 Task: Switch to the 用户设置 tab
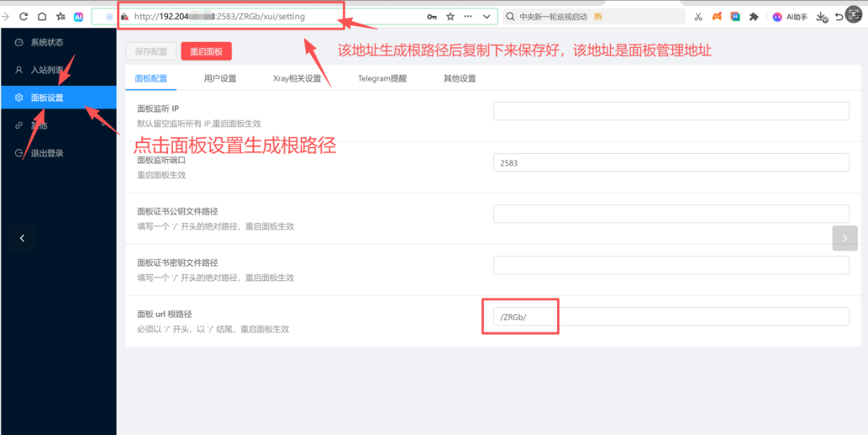[220, 78]
